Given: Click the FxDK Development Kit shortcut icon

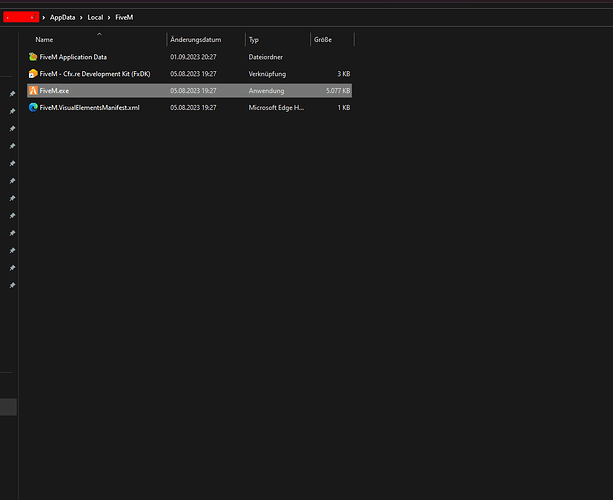Looking at the screenshot, I should click(33, 74).
